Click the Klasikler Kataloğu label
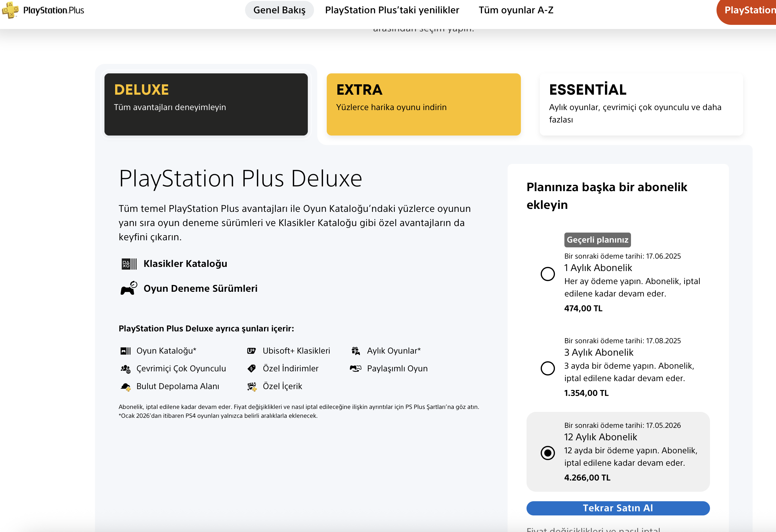The width and height of the screenshot is (776, 532). 185,264
